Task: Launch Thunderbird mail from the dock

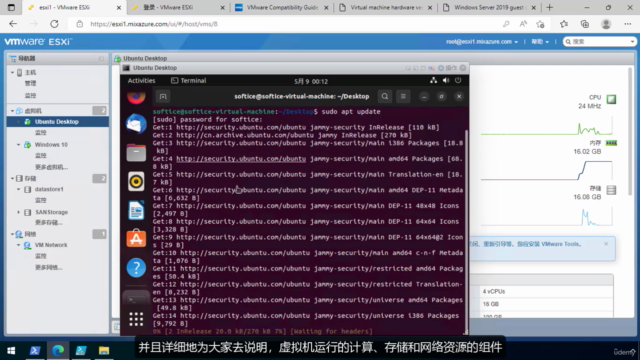Action: coord(136,124)
